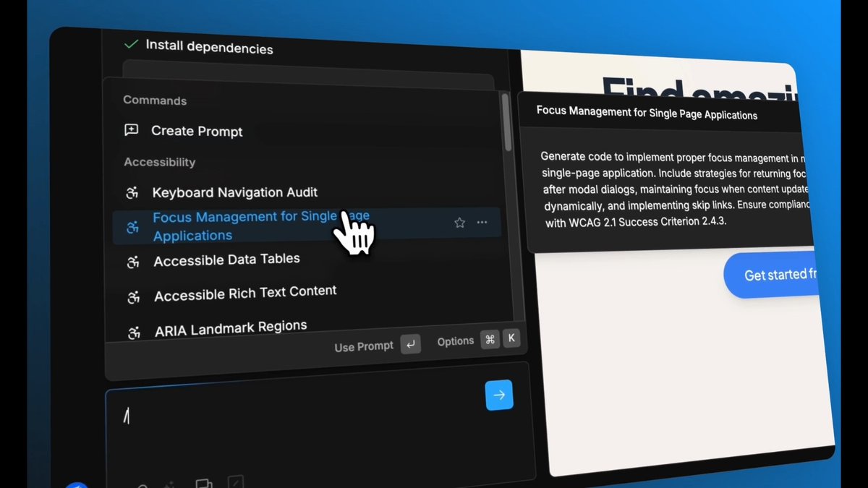Star the Focus Management prompt as favorite
The image size is (868, 488).
point(459,223)
